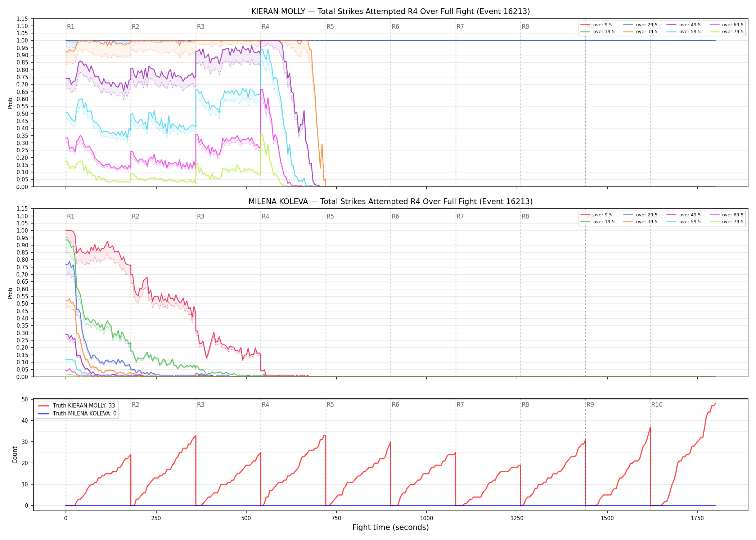Click the x-axis tick label 1750
The image size is (756, 540).
(x=697, y=518)
